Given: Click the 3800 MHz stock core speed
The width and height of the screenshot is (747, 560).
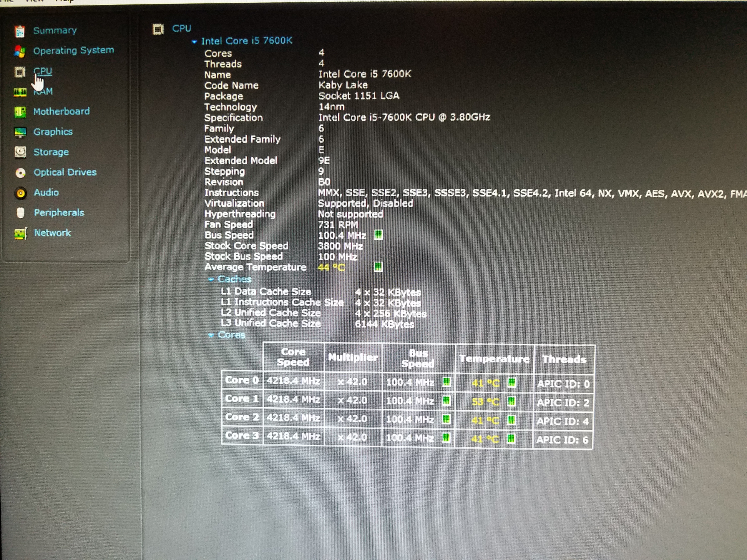Looking at the screenshot, I should [x=340, y=246].
